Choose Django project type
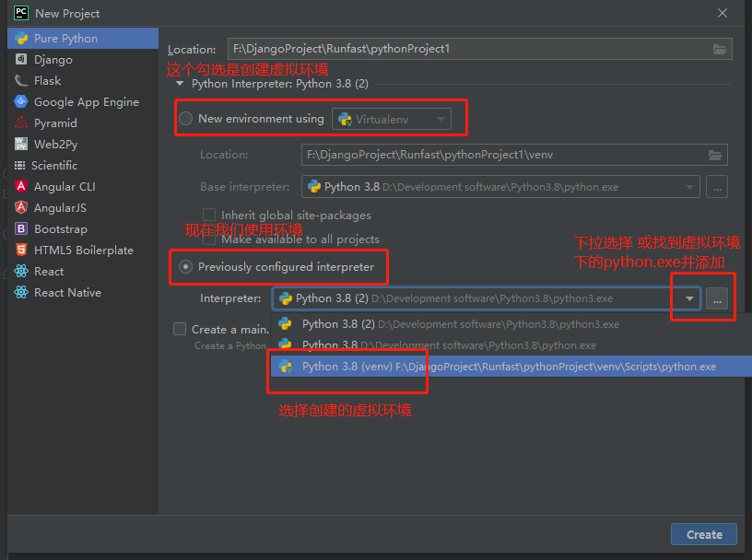This screenshot has width=752, height=560. coord(83,60)
